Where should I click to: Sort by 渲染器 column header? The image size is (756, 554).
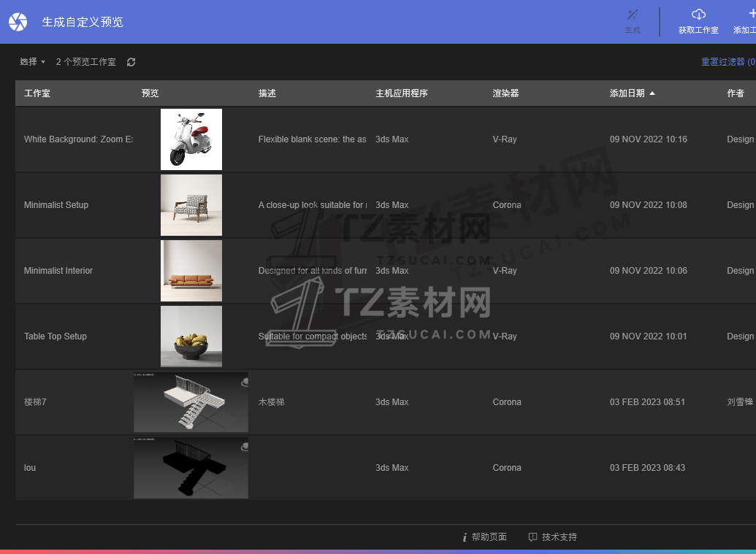click(505, 93)
